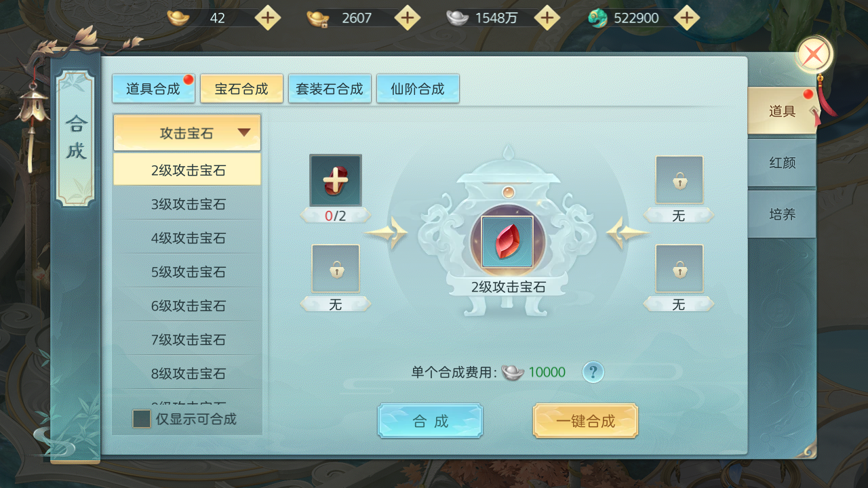Add jade currency 522900 with plus button
Image resolution: width=868 pixels, height=488 pixels.
coord(686,18)
